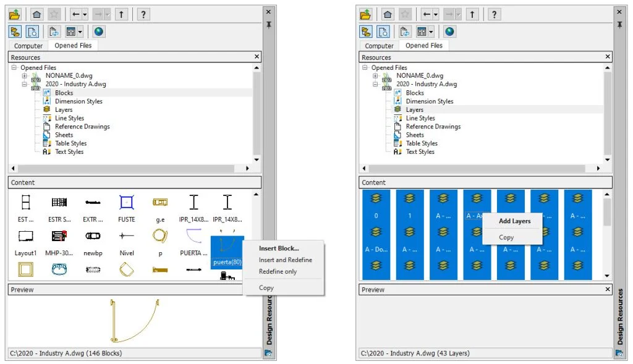Toggle the tree view button in left panel

(15, 32)
